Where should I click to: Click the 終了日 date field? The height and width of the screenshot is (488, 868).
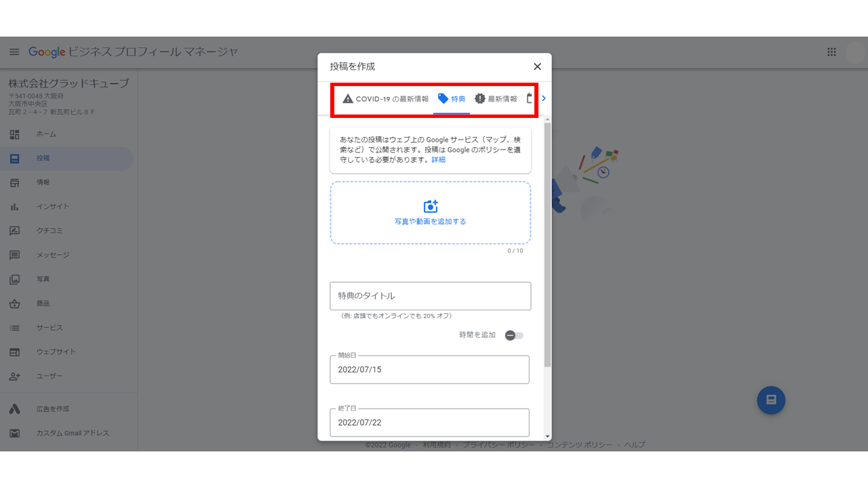pos(430,422)
